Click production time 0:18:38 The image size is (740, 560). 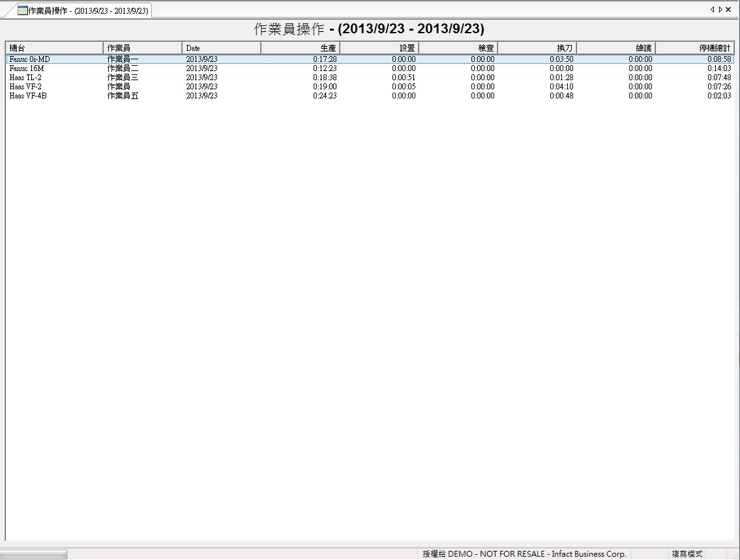click(x=325, y=78)
